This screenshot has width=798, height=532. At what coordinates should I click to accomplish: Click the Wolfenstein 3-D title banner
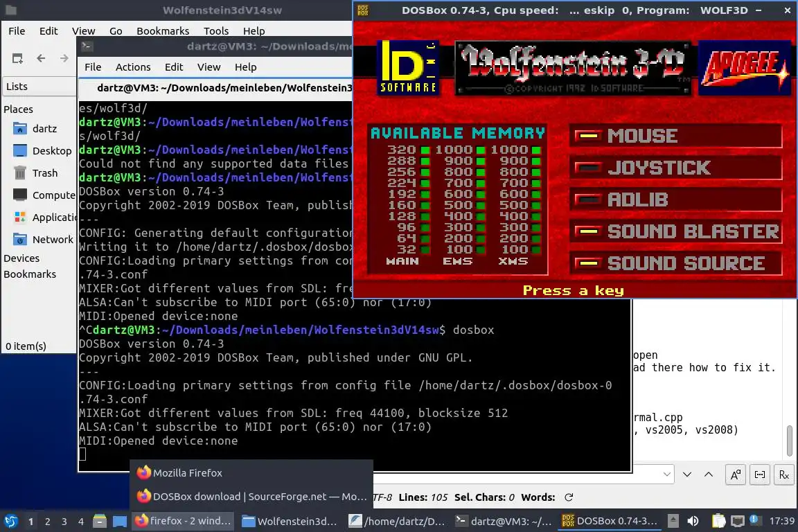(574, 68)
